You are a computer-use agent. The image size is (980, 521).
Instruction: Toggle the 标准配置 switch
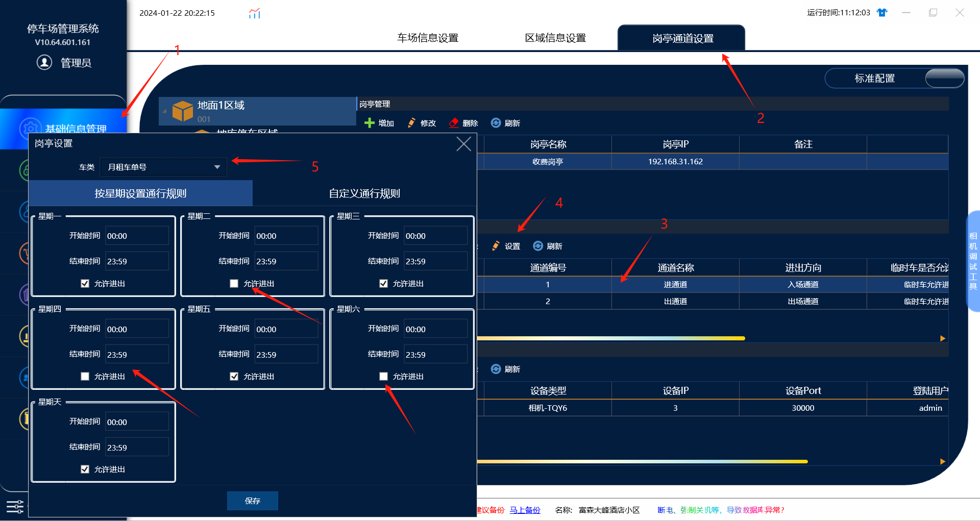point(944,78)
